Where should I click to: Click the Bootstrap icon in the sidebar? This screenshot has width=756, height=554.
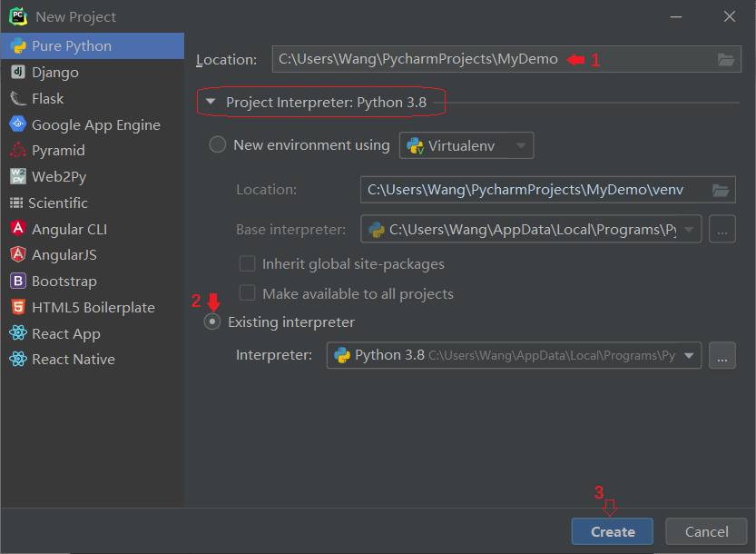tap(18, 281)
